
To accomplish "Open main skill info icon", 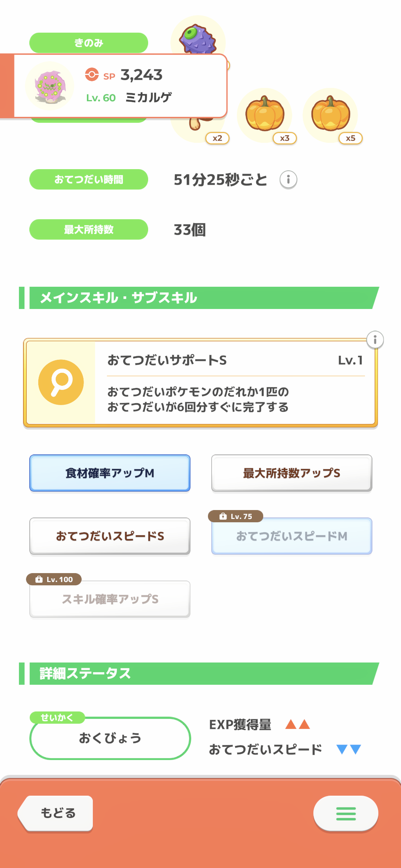I will (375, 340).
